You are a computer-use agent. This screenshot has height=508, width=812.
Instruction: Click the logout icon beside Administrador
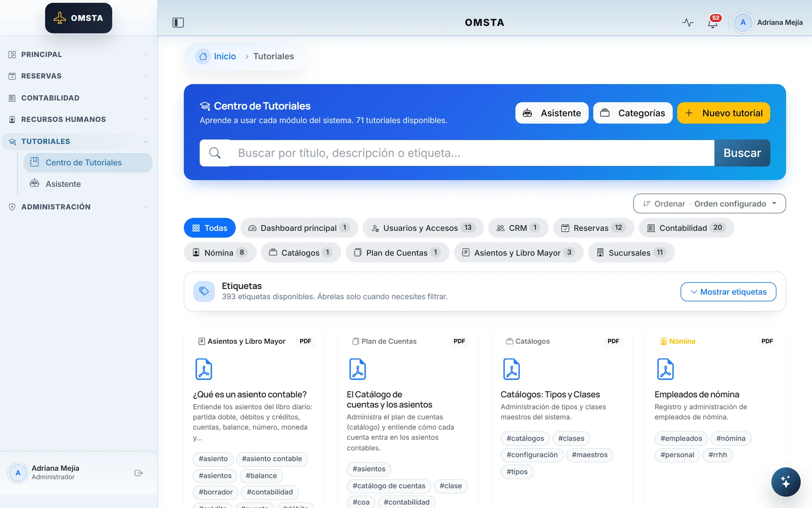(138, 473)
